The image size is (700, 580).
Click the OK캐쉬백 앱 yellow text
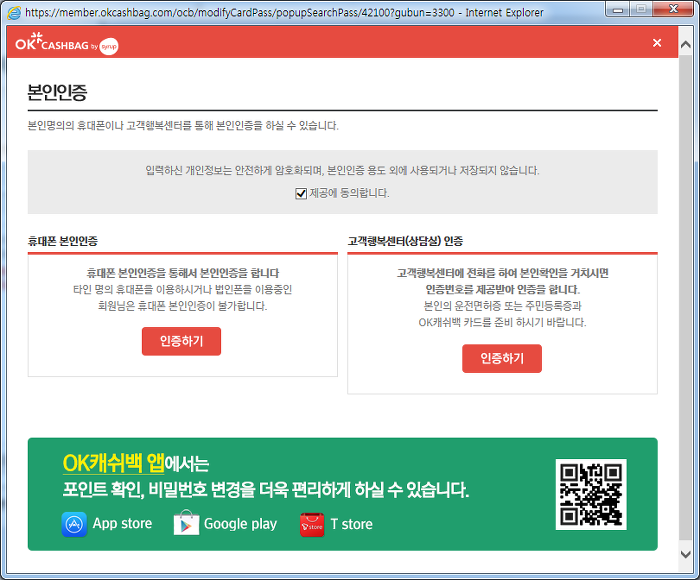pyautogui.click(x=113, y=463)
